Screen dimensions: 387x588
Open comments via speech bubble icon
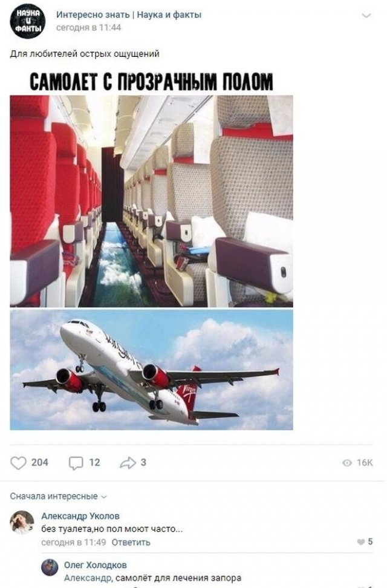click(76, 463)
